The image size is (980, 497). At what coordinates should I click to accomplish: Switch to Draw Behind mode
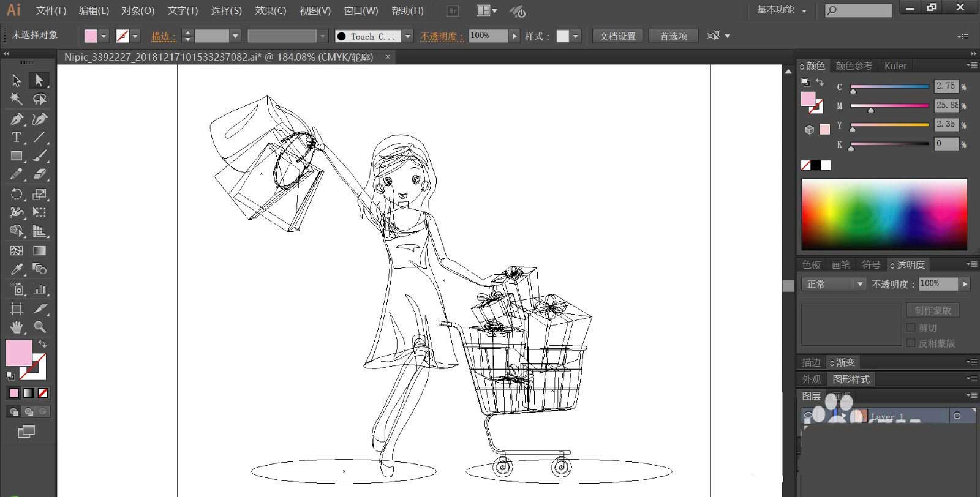point(28,411)
